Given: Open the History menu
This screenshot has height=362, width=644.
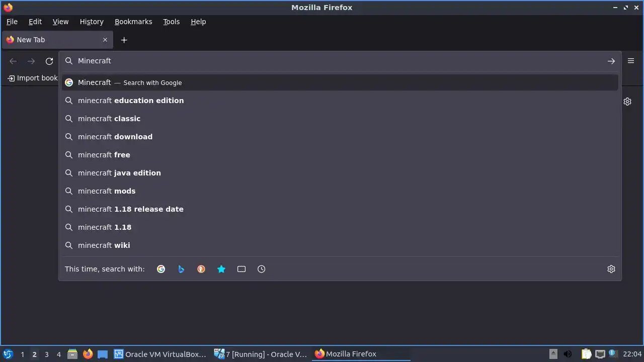Looking at the screenshot, I should pyautogui.click(x=92, y=22).
